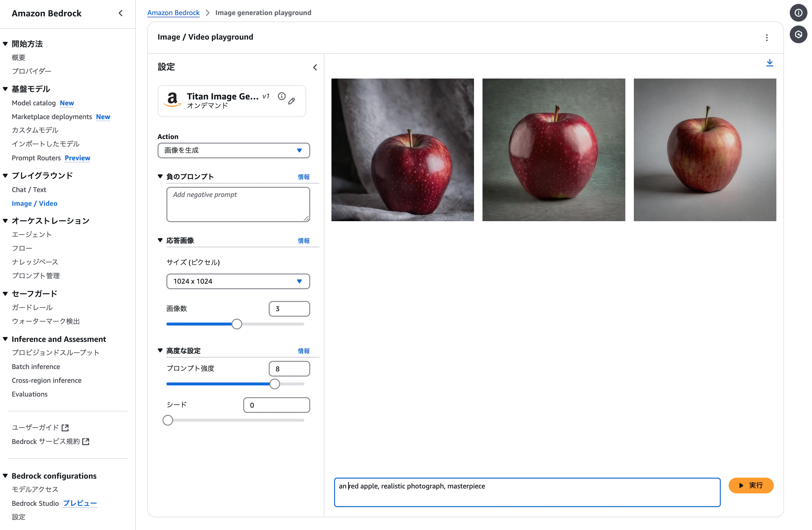Open 情報 link for 応答画像
The height and width of the screenshot is (530, 812).
click(x=304, y=240)
